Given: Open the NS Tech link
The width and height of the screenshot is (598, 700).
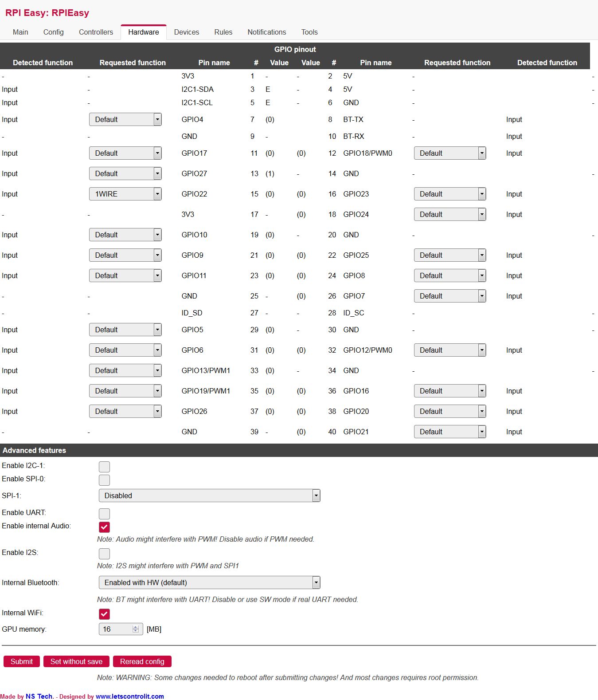Looking at the screenshot, I should [x=39, y=696].
